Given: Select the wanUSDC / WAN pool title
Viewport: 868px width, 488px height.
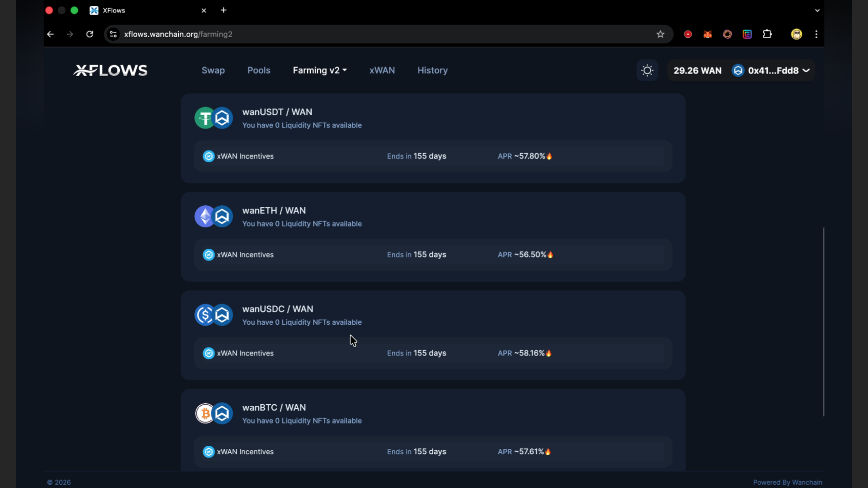Looking at the screenshot, I should click(278, 309).
